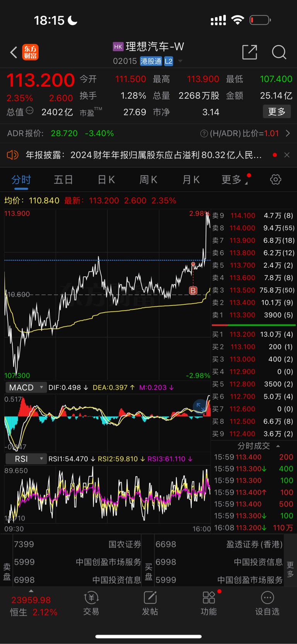This screenshot has height=644, width=297.
Task: Open the RSI indicator dropdown
Action: 26,459
